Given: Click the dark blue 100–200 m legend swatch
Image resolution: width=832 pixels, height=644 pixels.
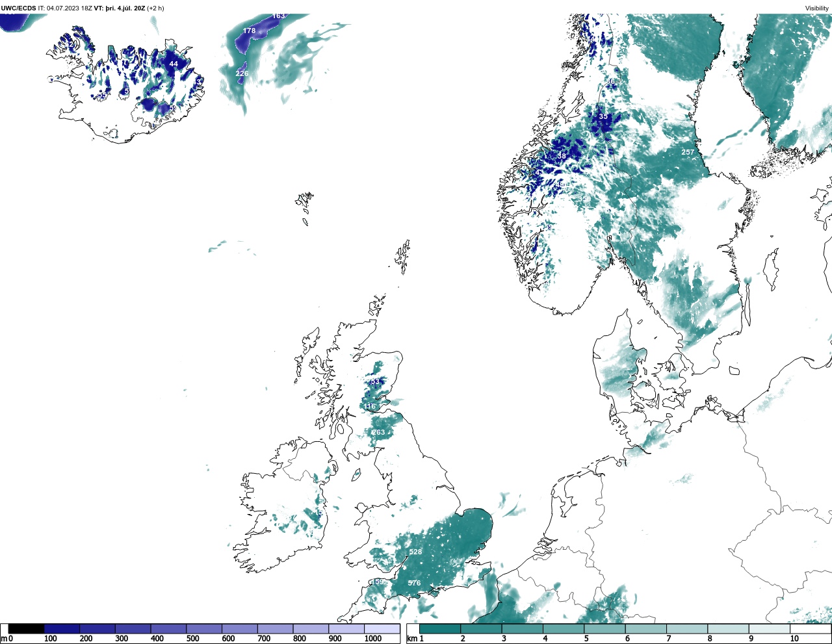Looking at the screenshot, I should click(62, 629).
